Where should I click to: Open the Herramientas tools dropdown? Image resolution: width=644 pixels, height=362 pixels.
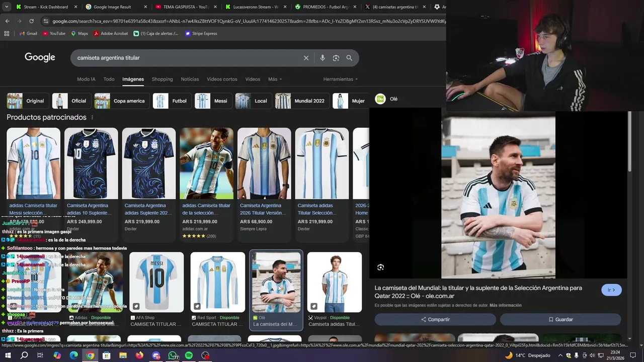pyautogui.click(x=341, y=79)
